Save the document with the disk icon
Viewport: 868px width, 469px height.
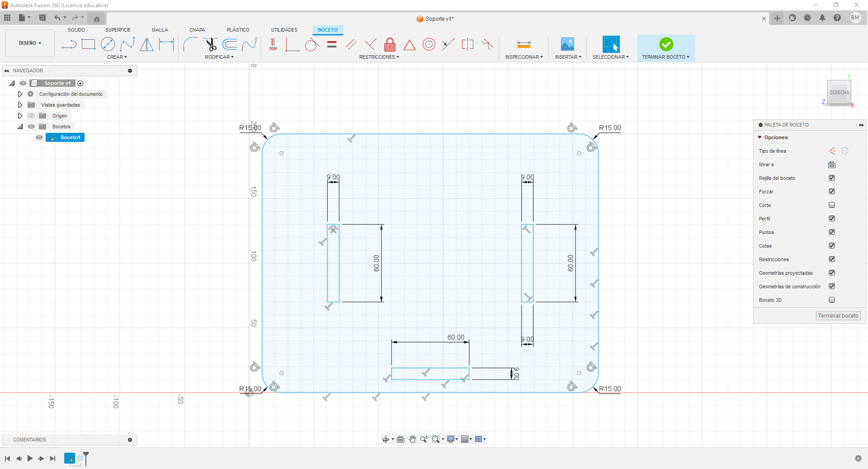click(42, 18)
